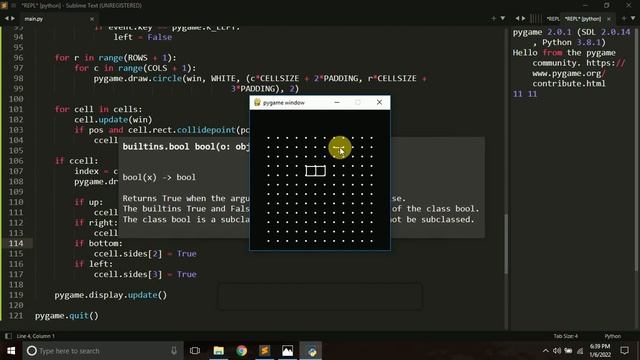Screen dimensions: 640x360
Task: Open the notification center icon
Action: [624, 351]
